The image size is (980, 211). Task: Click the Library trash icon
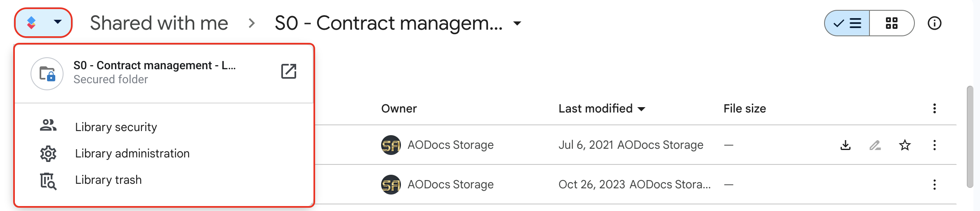point(48,181)
